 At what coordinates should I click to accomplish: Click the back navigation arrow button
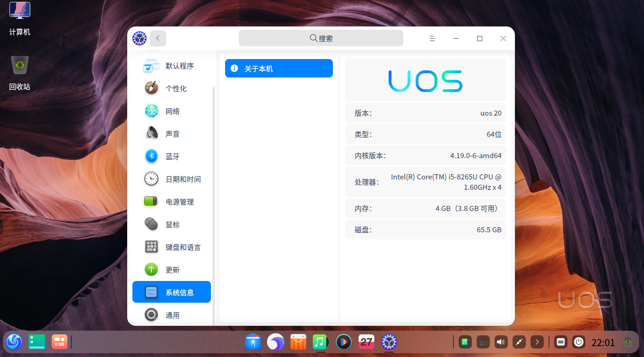point(157,38)
